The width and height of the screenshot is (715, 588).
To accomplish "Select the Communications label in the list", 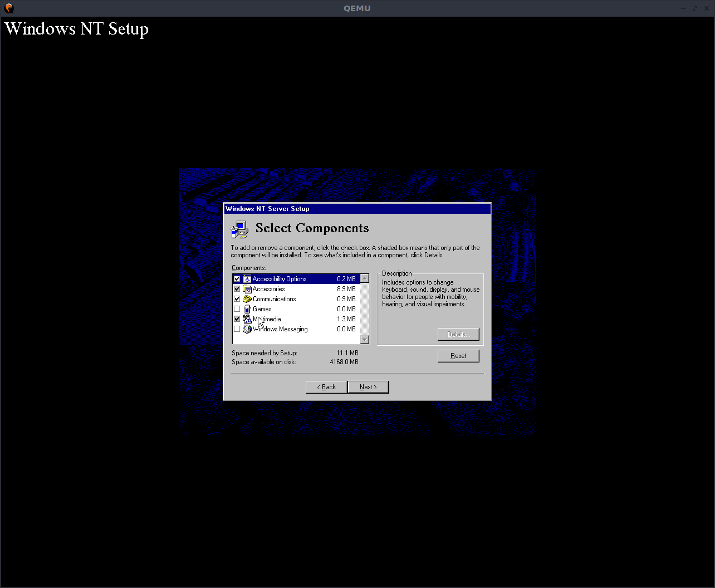I will coord(275,299).
